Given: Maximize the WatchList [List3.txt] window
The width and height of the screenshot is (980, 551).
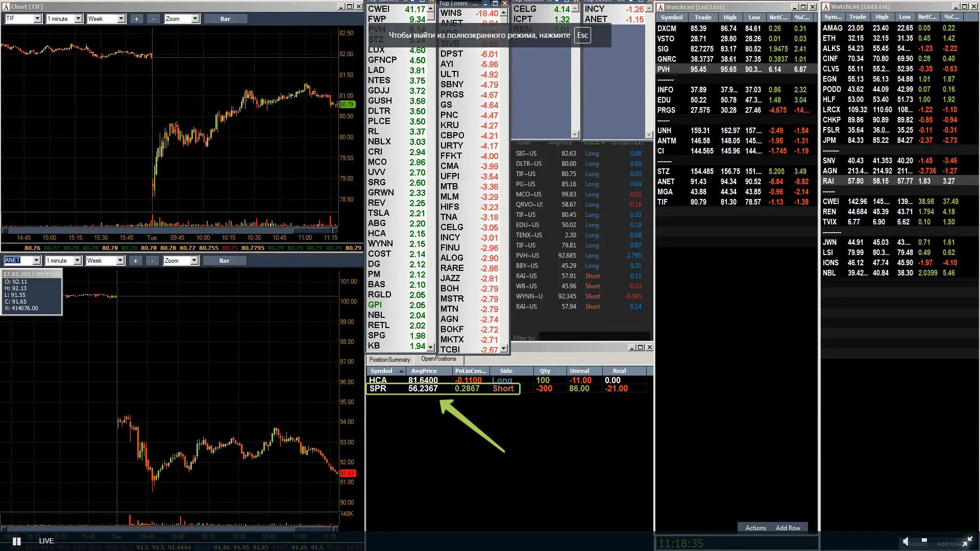Looking at the screenshot, I should (x=803, y=7).
